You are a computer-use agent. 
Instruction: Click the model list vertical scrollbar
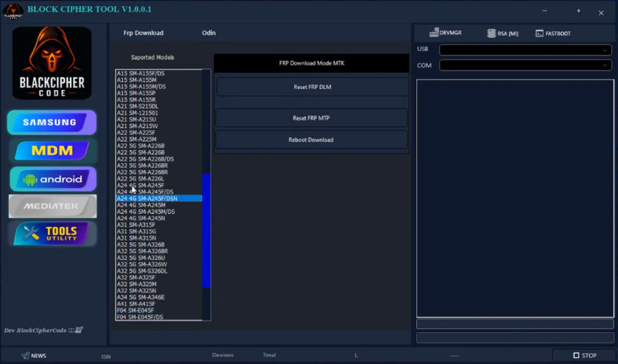tap(206, 228)
